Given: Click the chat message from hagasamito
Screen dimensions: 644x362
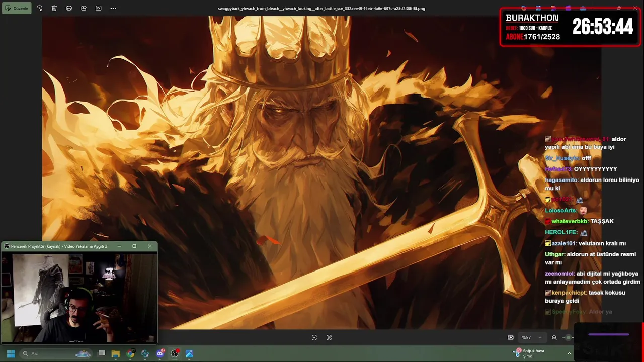Looking at the screenshot, I should 592,184.
